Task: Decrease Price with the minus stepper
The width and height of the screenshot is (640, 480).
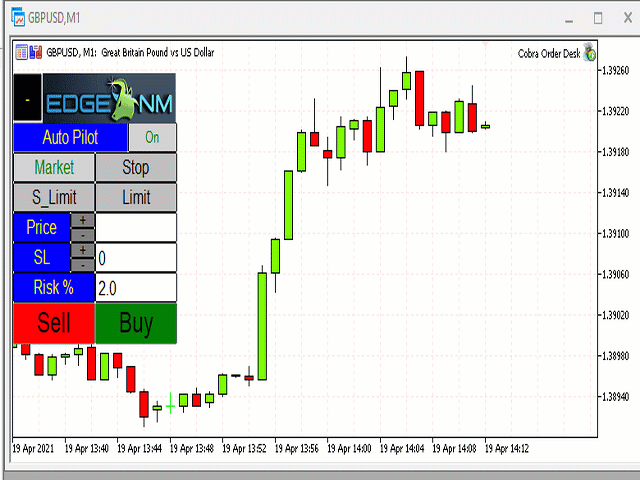Action: click(83, 235)
